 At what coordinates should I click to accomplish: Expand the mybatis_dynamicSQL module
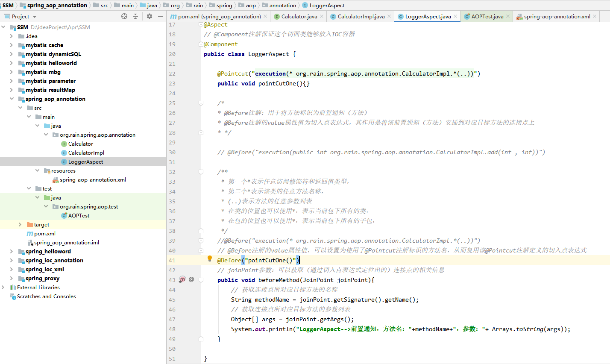coord(12,54)
